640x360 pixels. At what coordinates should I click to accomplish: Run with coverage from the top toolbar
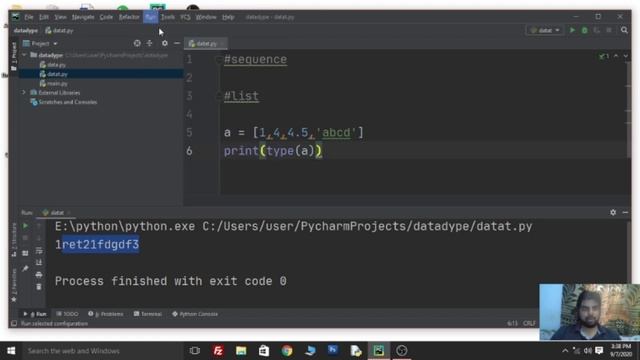[x=597, y=30]
